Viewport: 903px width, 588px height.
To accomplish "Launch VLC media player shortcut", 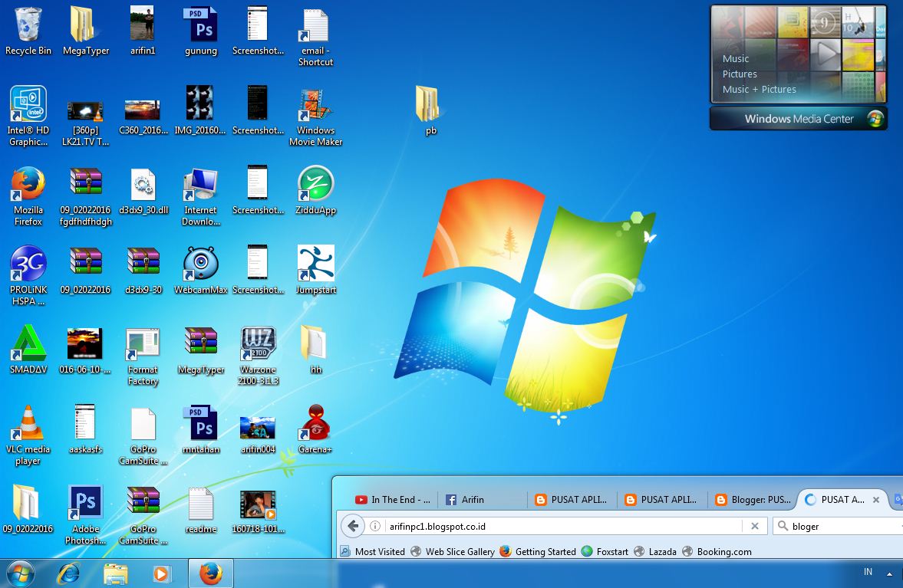I will pyautogui.click(x=28, y=422).
